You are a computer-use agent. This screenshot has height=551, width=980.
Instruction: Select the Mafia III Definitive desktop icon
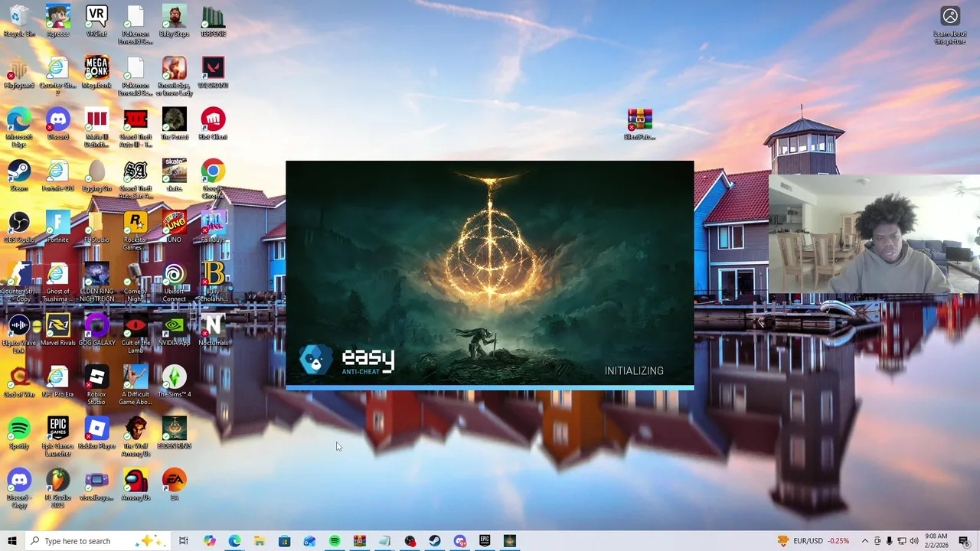point(96,128)
